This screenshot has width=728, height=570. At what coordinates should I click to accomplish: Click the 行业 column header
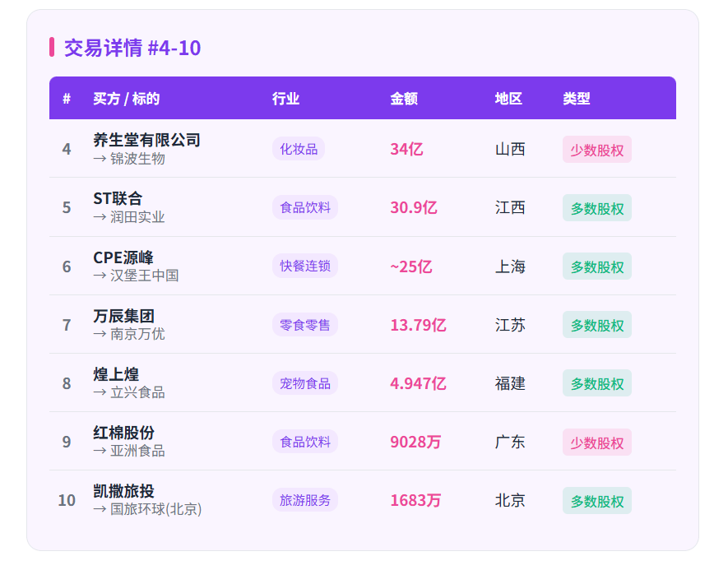click(x=285, y=99)
